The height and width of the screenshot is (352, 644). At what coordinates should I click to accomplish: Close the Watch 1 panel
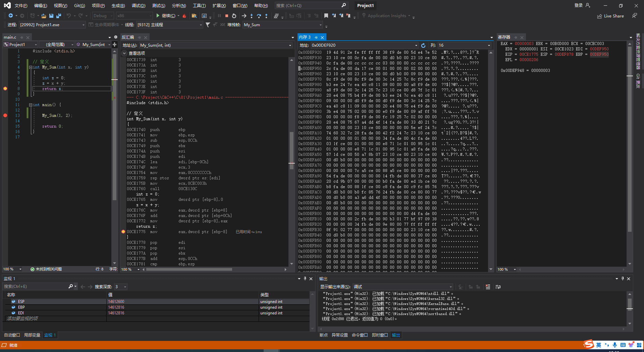(311, 279)
